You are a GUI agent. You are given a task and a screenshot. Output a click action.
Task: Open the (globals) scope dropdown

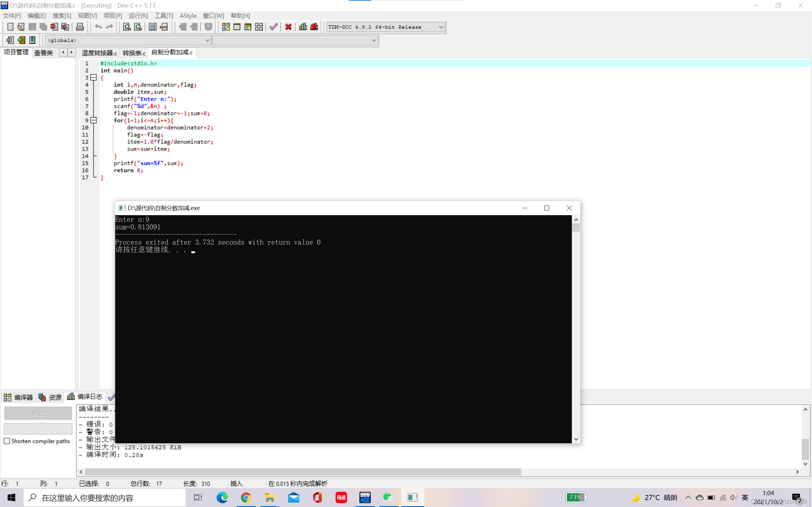pyautogui.click(x=207, y=40)
